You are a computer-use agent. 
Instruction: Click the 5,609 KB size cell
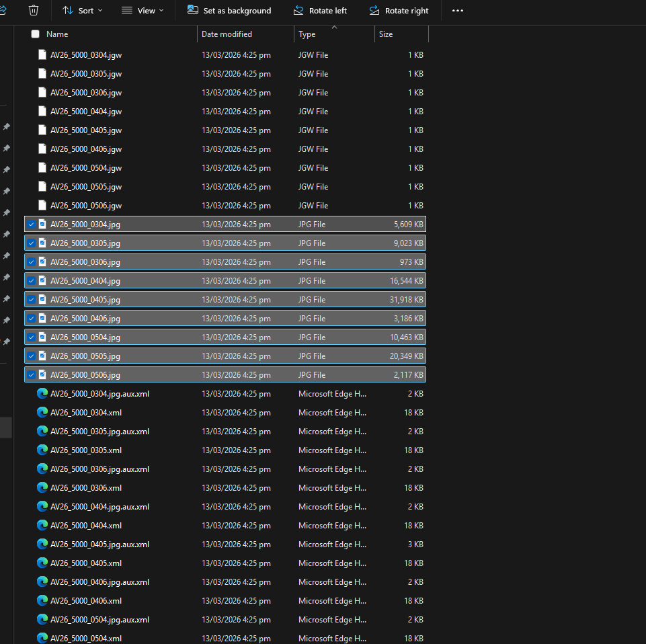[408, 225]
